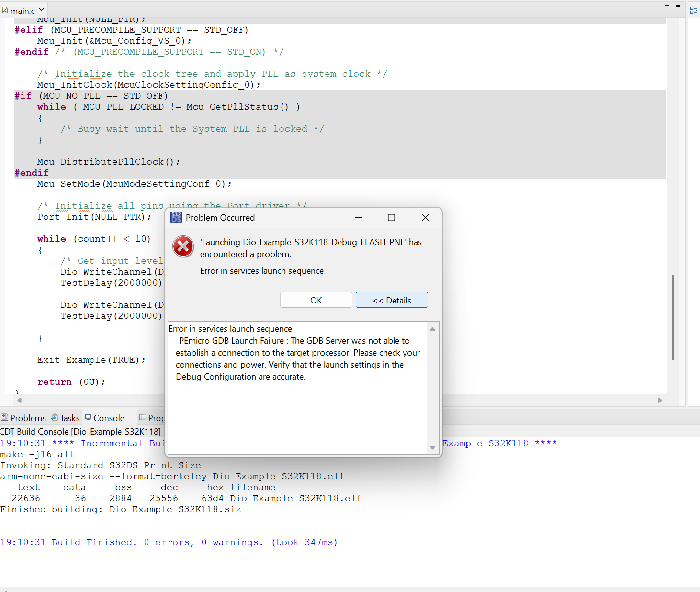Click the scroll-up arrow in the error details pane
Viewport: 700px width, 592px height.
[432, 329]
